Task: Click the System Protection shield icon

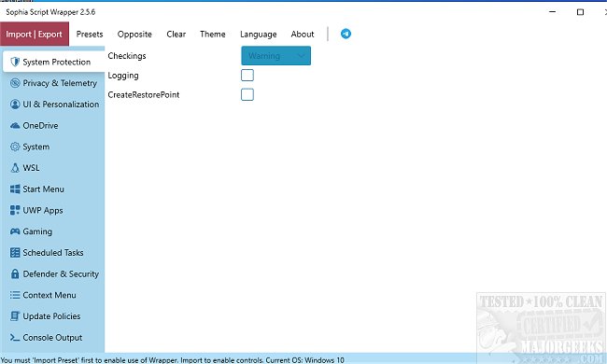Action: click(15, 62)
